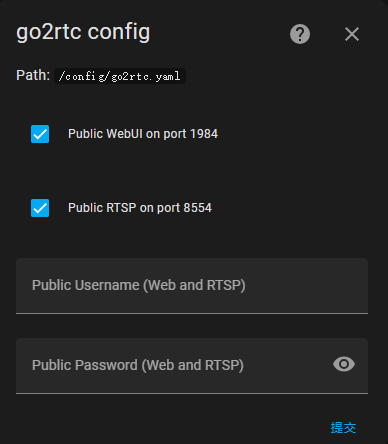Submit the form with the 提交 button
This screenshot has height=444, width=388.
pyautogui.click(x=343, y=427)
